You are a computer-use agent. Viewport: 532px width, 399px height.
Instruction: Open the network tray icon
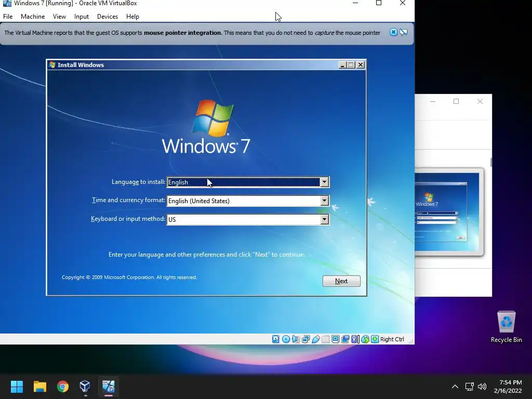469,387
